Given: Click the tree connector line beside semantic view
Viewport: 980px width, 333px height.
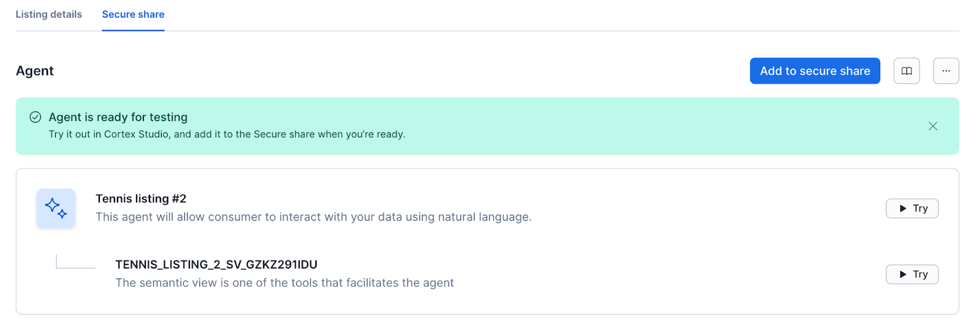Looking at the screenshot, I should tap(75, 266).
